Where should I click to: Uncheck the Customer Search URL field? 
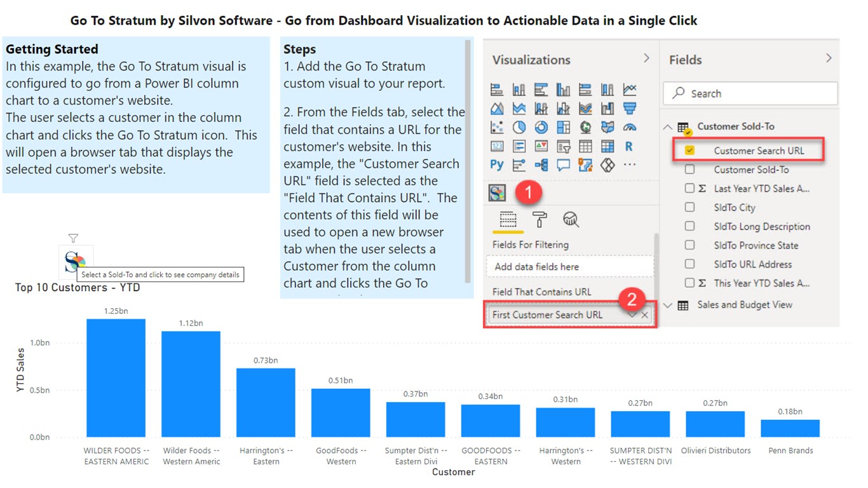(x=689, y=151)
